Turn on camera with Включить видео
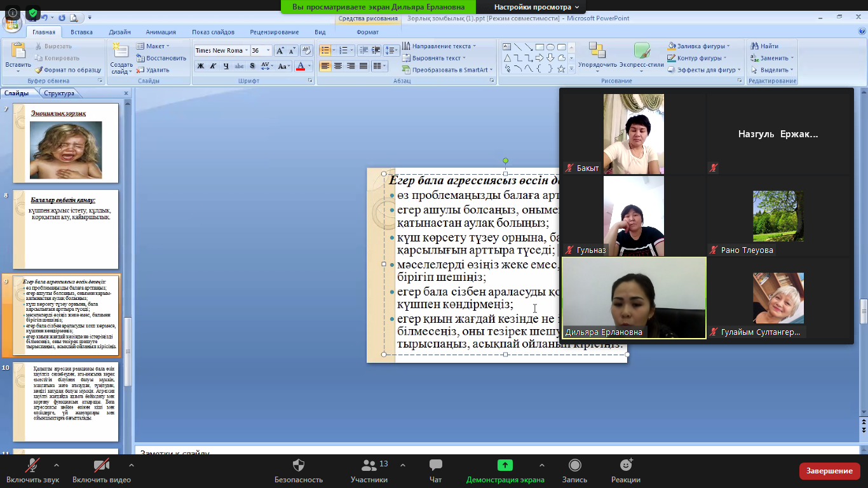The image size is (868, 488). pos(101,466)
